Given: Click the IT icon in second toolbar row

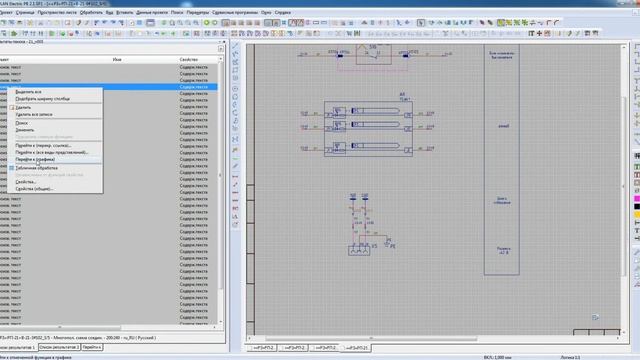Looking at the screenshot, I should tap(531, 33).
